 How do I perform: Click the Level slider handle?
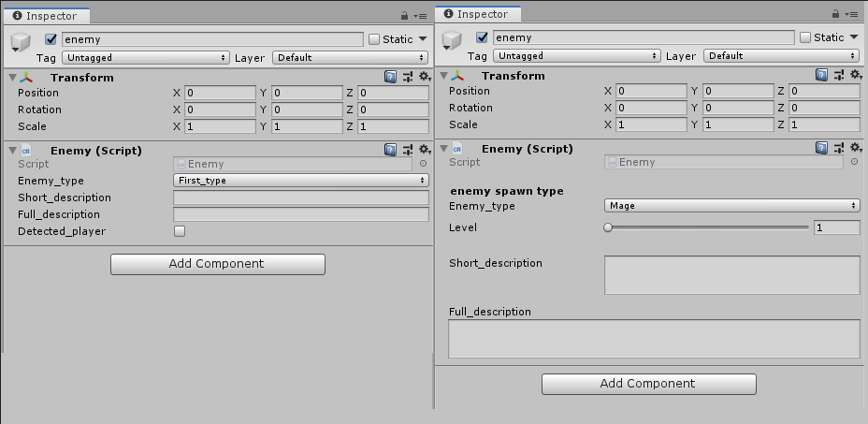coord(608,227)
